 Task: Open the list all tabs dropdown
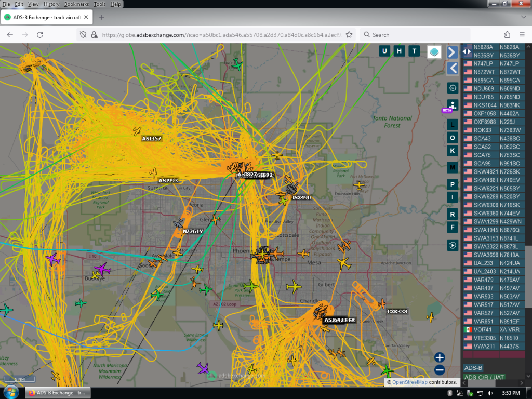click(523, 17)
